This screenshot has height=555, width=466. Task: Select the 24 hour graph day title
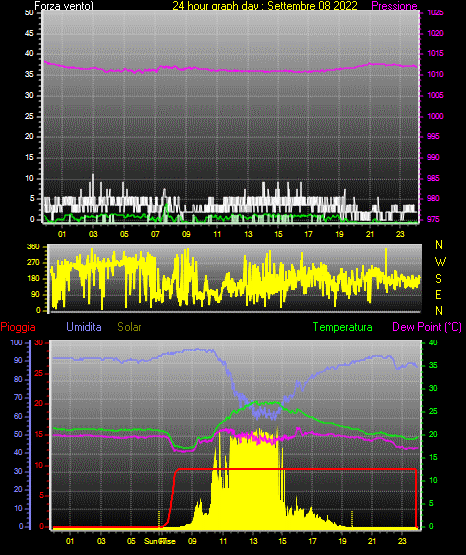coord(265,6)
